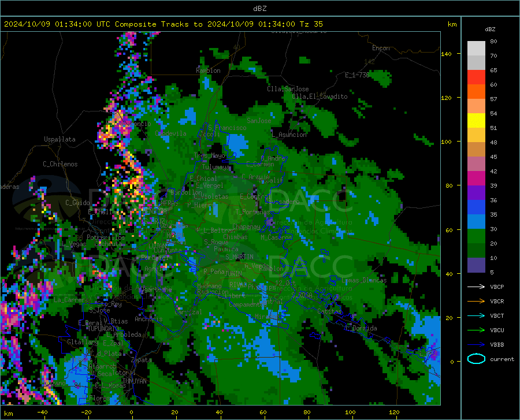
Task: Click the Carrizal place label
Action: point(188,313)
